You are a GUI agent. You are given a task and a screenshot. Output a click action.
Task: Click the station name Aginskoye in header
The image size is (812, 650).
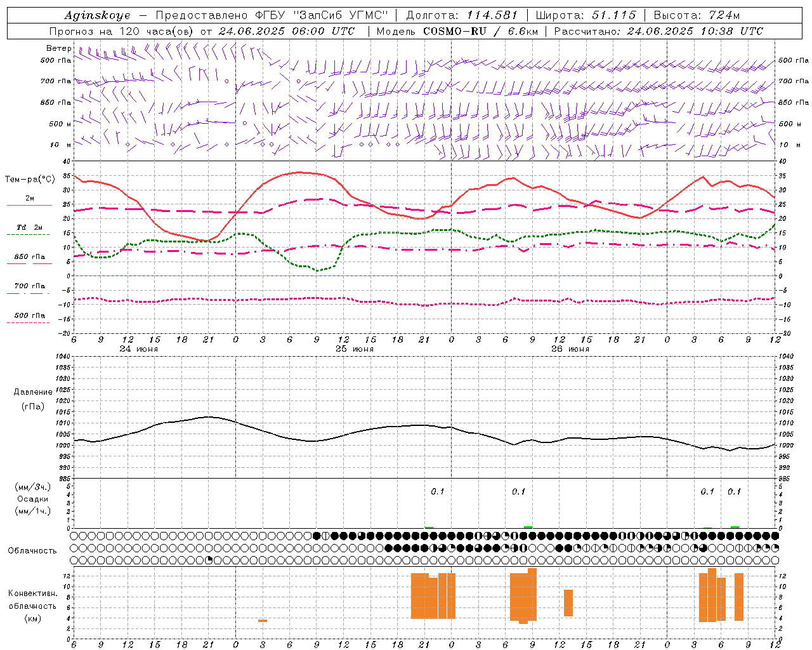[97, 15]
